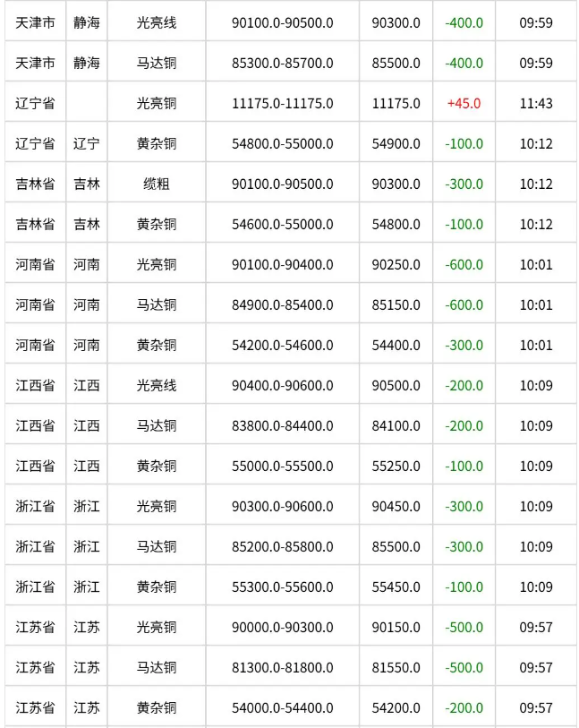Click -500.0 change in 江苏 光亮铜 row
Viewport: 579px width, 728px height.
click(x=464, y=628)
